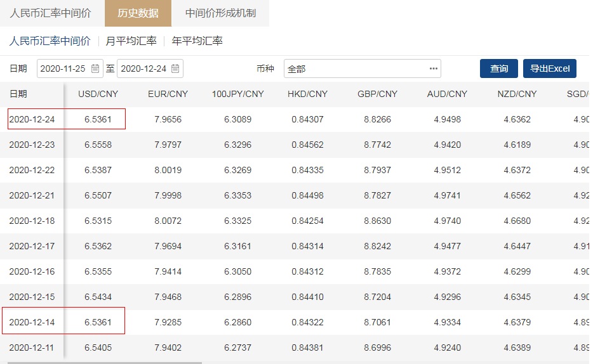
Task: Click EUR/CNY value 8.0019
Action: tap(168, 170)
